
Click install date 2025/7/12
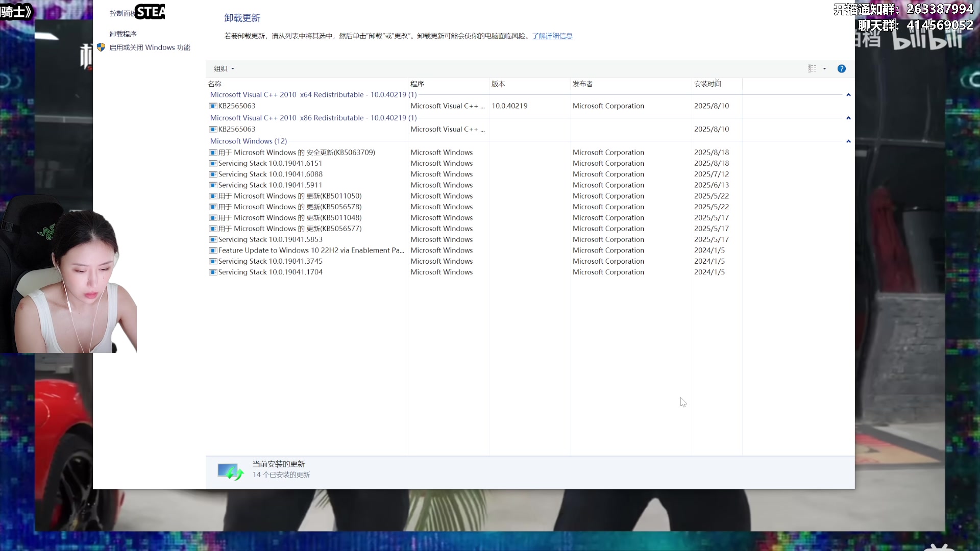(x=711, y=174)
